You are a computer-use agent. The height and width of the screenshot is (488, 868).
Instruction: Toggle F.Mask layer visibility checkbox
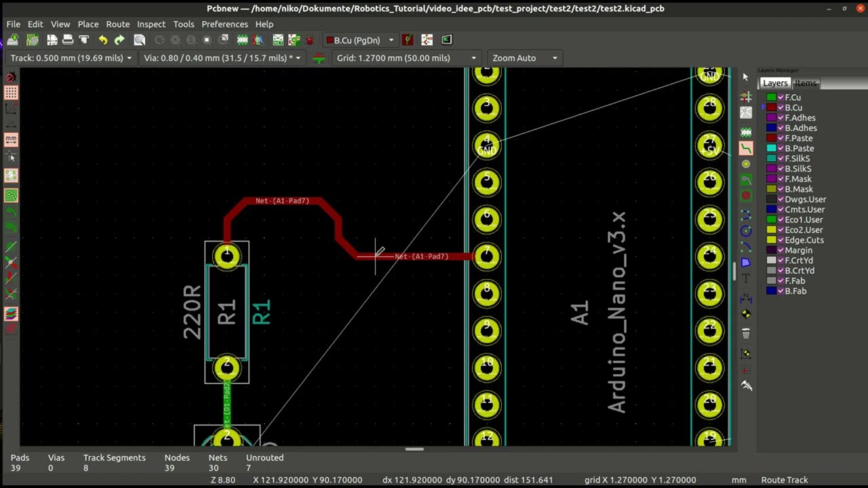[x=781, y=179]
